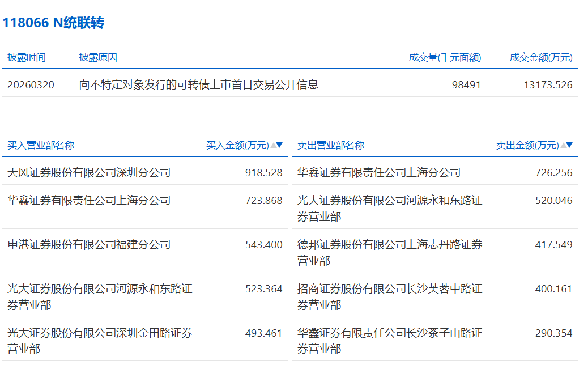Click the 披露原因 column header
This screenshot has height=365, width=588.
coord(98,57)
